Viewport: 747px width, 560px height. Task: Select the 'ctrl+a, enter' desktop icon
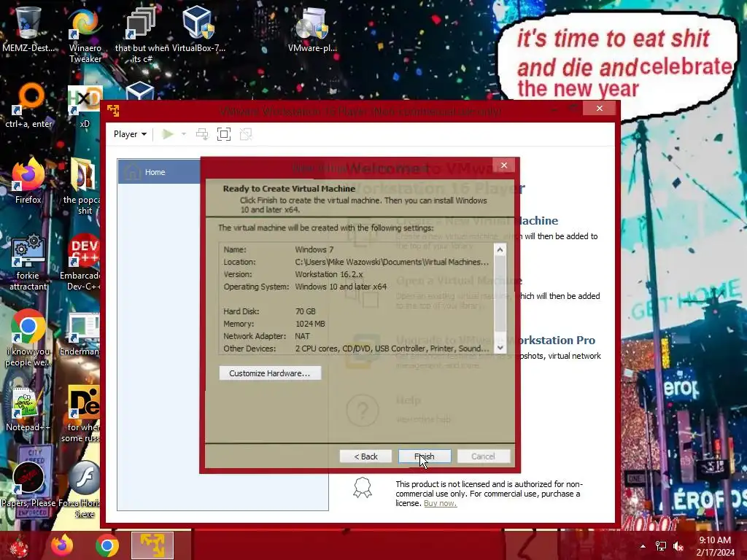click(x=28, y=106)
